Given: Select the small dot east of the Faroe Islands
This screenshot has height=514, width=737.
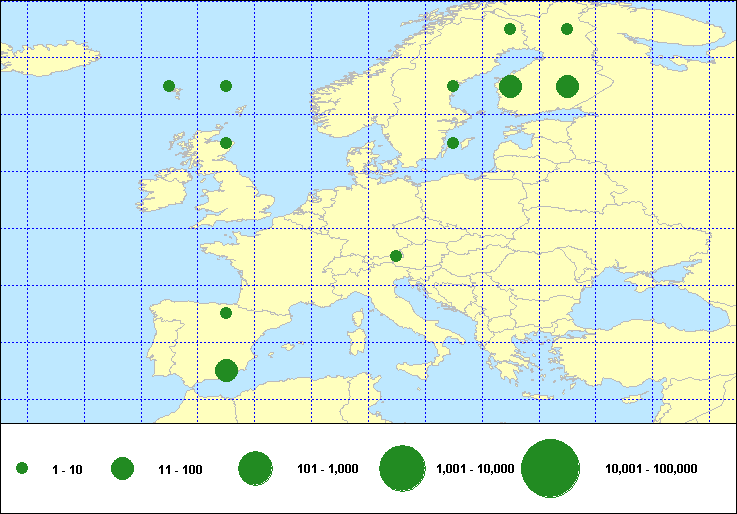Looking at the screenshot, I should pyautogui.click(x=226, y=86).
